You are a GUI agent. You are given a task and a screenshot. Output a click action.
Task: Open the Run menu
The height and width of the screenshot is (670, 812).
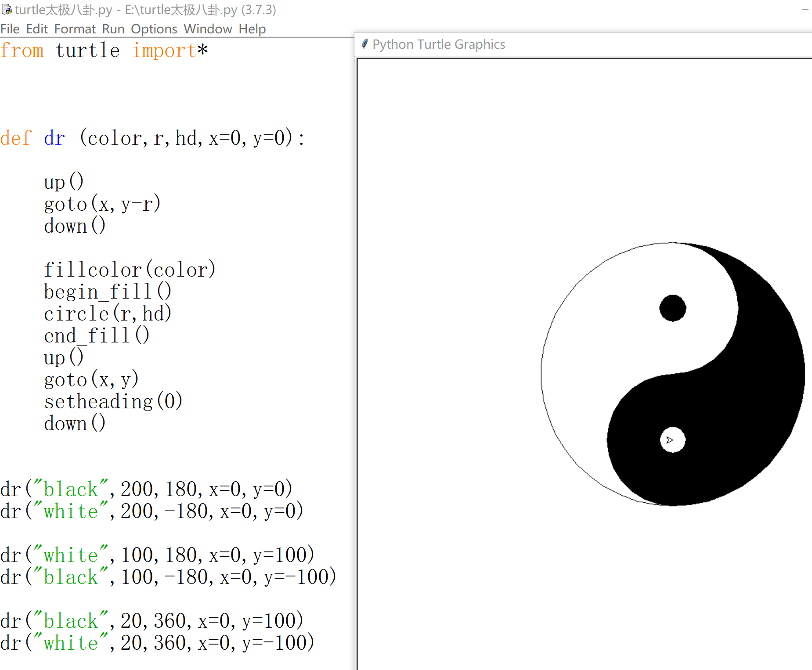click(x=113, y=29)
